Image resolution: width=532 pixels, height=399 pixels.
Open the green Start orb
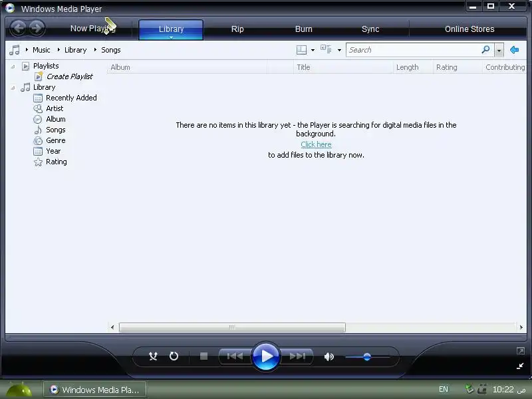pyautogui.click(x=19, y=390)
